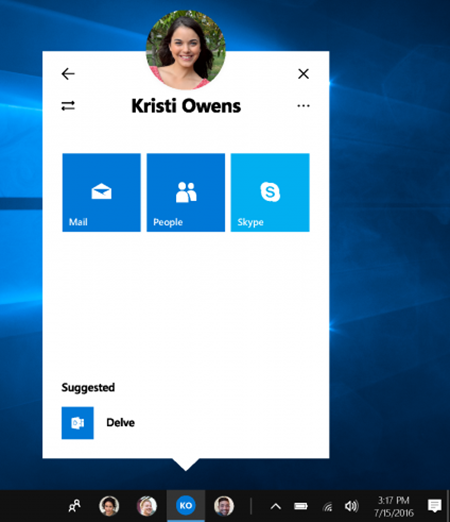Select the Delve label under Suggested

pos(120,423)
